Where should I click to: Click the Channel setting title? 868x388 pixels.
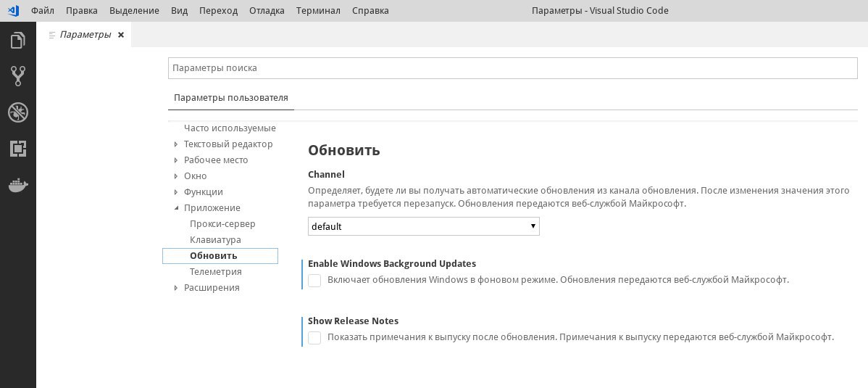click(326, 175)
